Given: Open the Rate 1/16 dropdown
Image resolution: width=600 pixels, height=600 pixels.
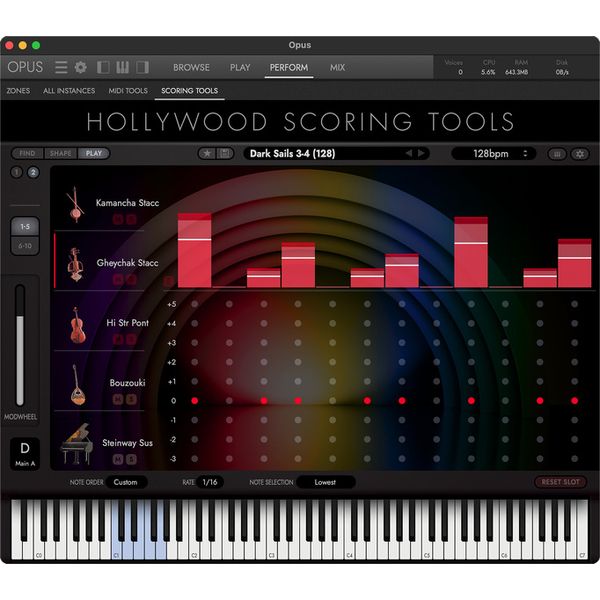Looking at the screenshot, I should [210, 482].
